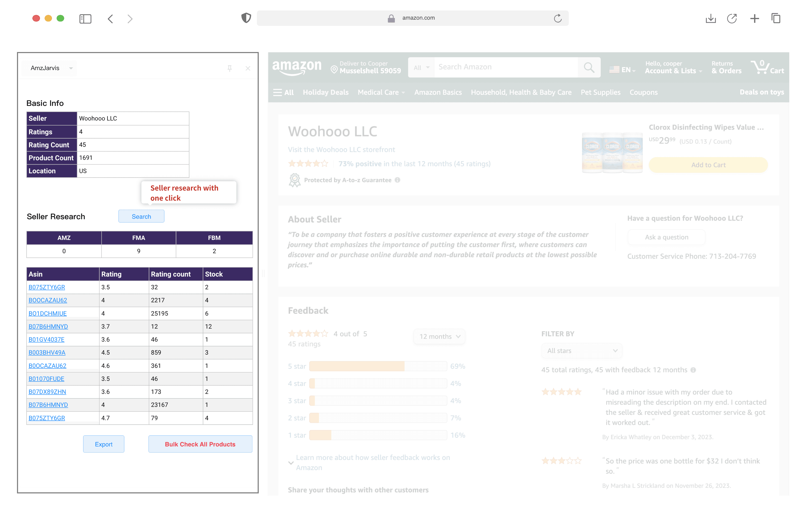Viewport: 812px width, 508px height.
Task: Select Holiday Deals from navigation menu
Action: click(x=326, y=92)
